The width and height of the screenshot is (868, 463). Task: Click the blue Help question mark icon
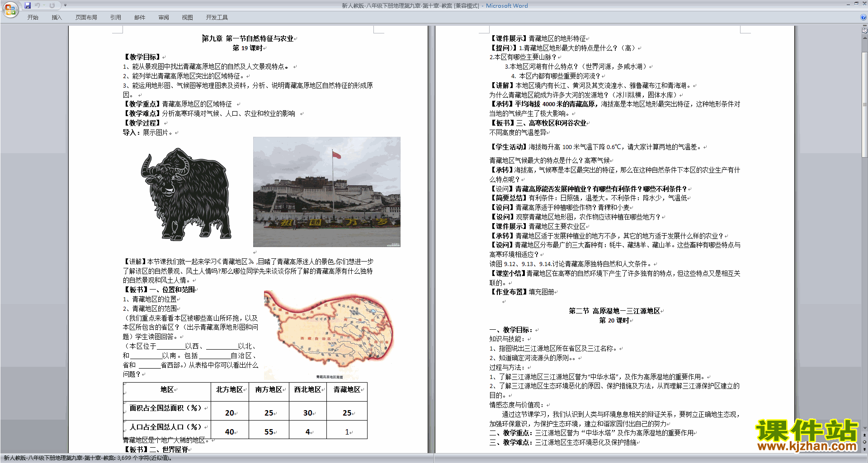coord(863,18)
